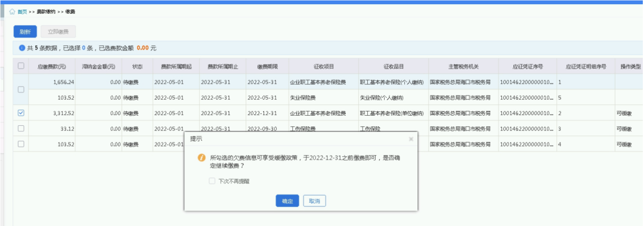Click the 应缴费款(元) column header
Viewport: 644px width, 226px height.
52,66
